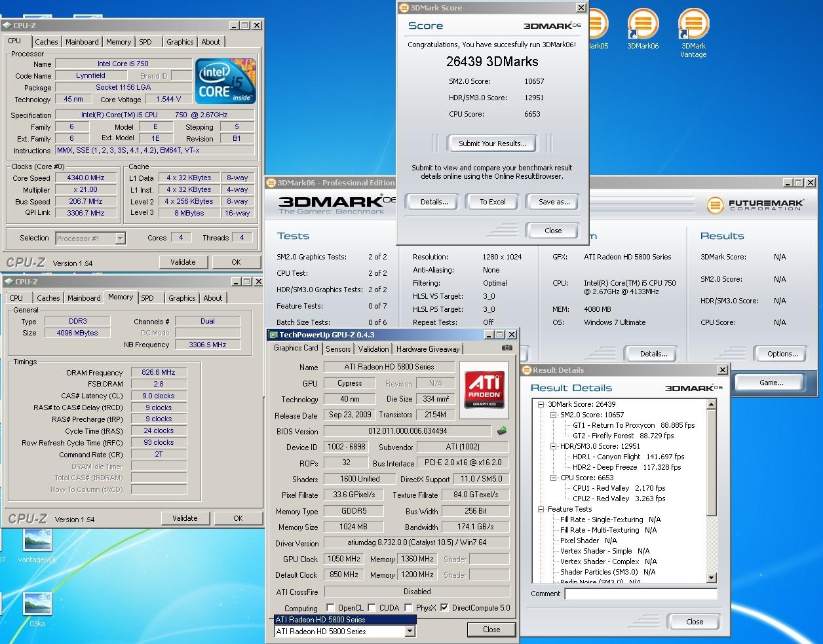Click the CPU-Z title bar icon of top window
823x644 pixels.
[7, 26]
